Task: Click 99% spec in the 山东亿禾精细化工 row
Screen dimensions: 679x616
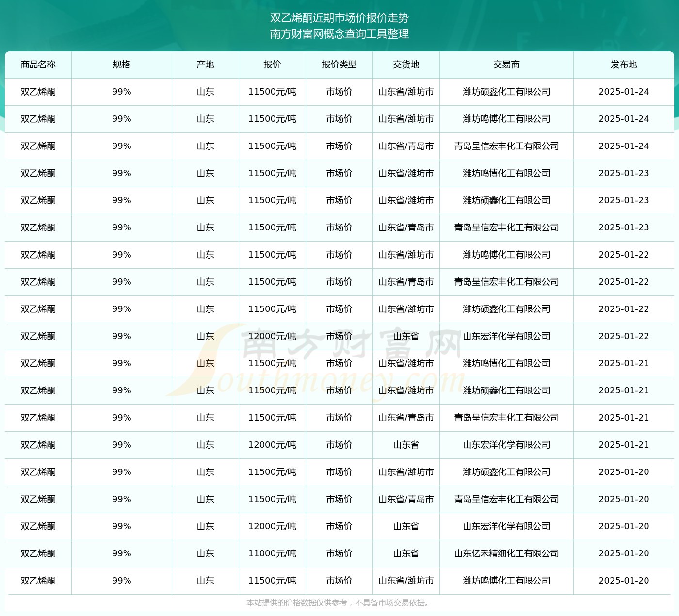Action: coord(122,553)
